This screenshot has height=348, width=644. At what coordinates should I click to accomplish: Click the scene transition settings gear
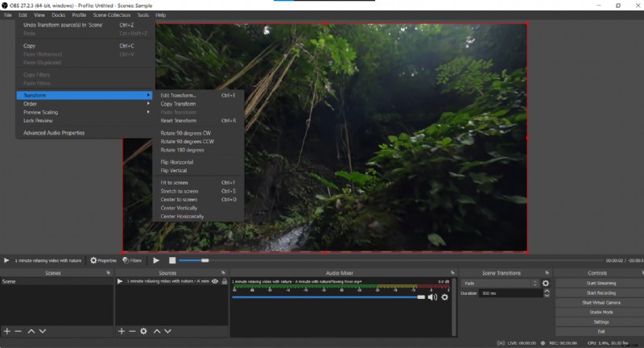pos(545,284)
